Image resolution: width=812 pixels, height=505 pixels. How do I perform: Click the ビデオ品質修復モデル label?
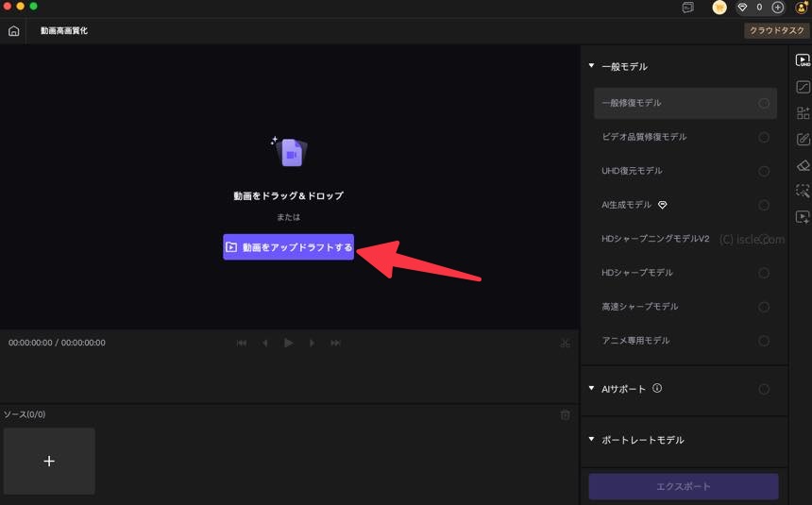click(x=644, y=137)
